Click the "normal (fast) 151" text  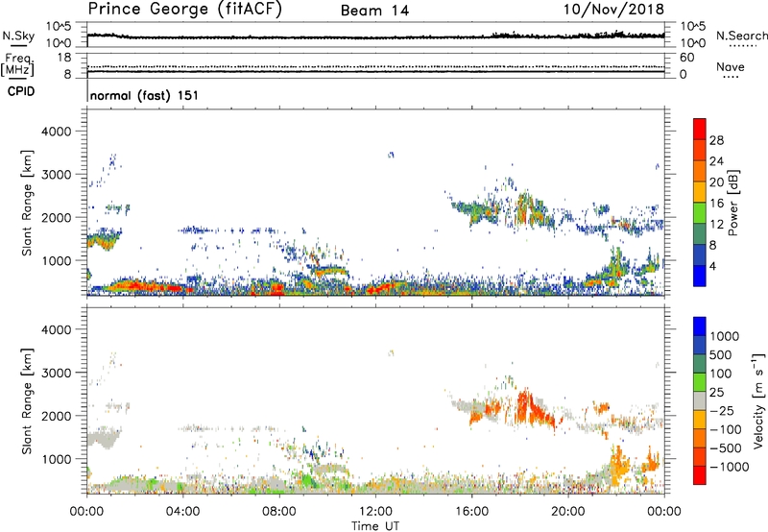[144, 95]
